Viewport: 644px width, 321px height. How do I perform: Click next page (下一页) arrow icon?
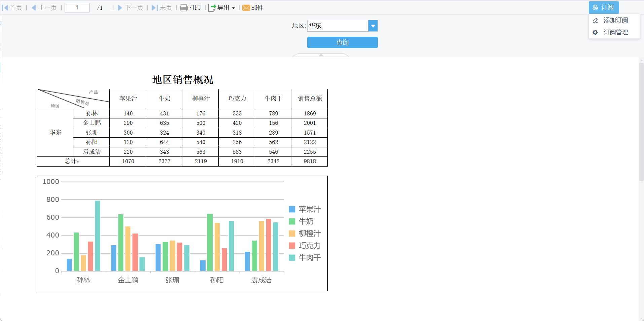(x=120, y=8)
